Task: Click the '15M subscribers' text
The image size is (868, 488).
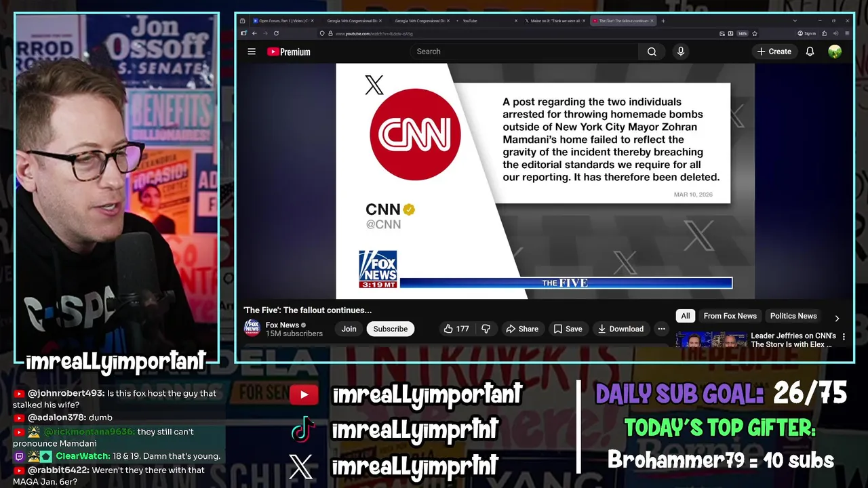Action: coord(294,333)
